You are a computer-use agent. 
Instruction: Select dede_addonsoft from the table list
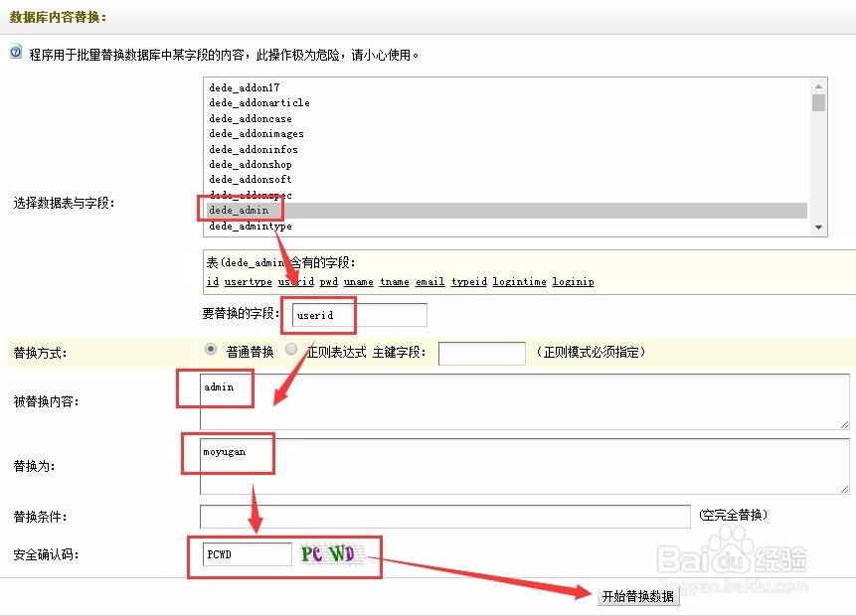pyautogui.click(x=251, y=180)
